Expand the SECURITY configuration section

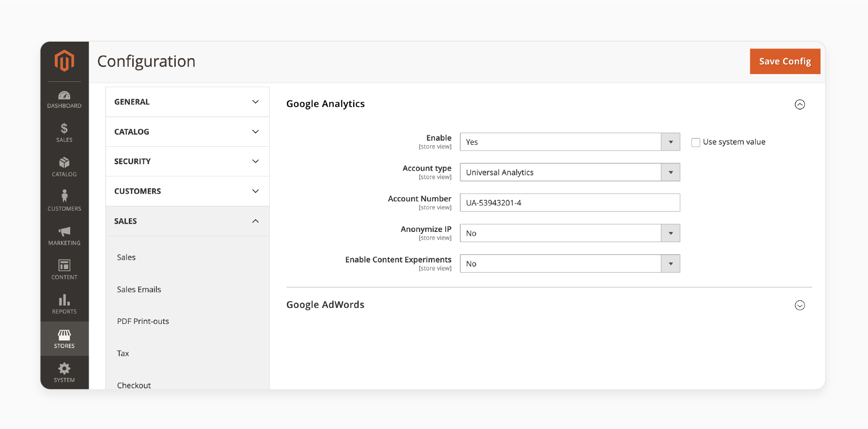click(x=187, y=161)
